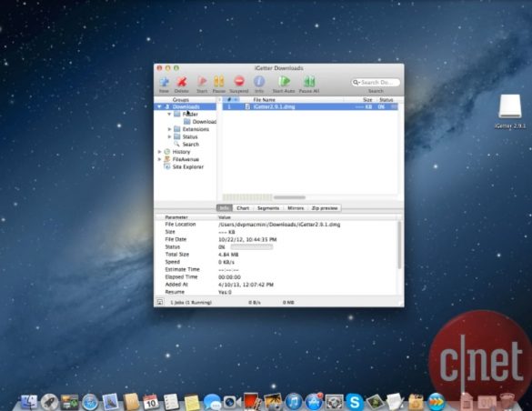This screenshot has height=411, width=532.
Task: Select the Folder item in sidebar
Action: click(190, 115)
